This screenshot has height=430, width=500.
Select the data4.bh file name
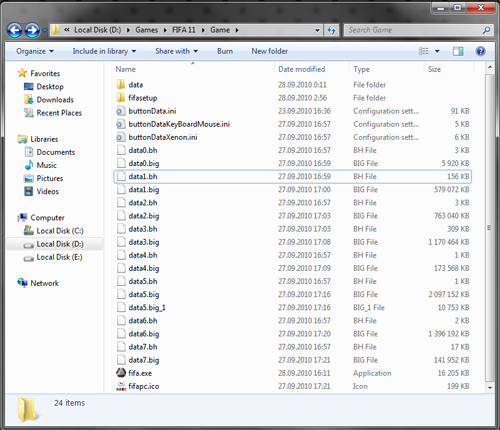click(143, 255)
